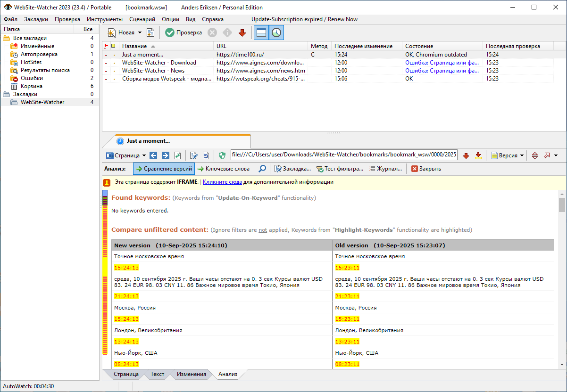
Task: Toggle the clock AutoWatch button
Action: point(276,33)
